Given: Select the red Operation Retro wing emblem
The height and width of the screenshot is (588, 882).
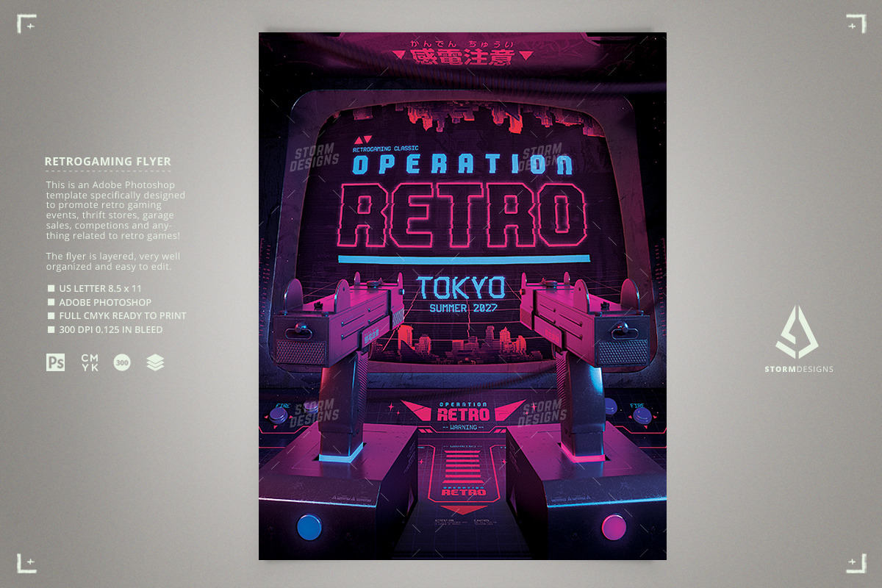Looking at the screenshot, I should click(462, 412).
